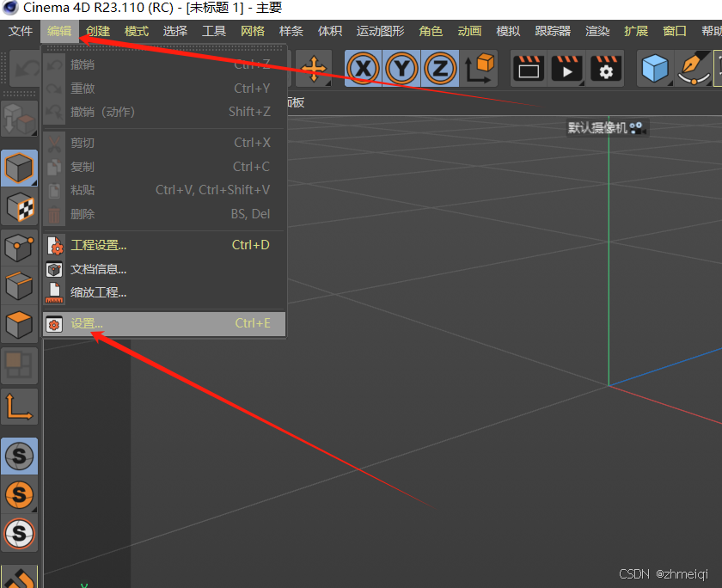This screenshot has width=722, height=588.
Task: Choose 工程设置... menu entry
Action: [164, 245]
